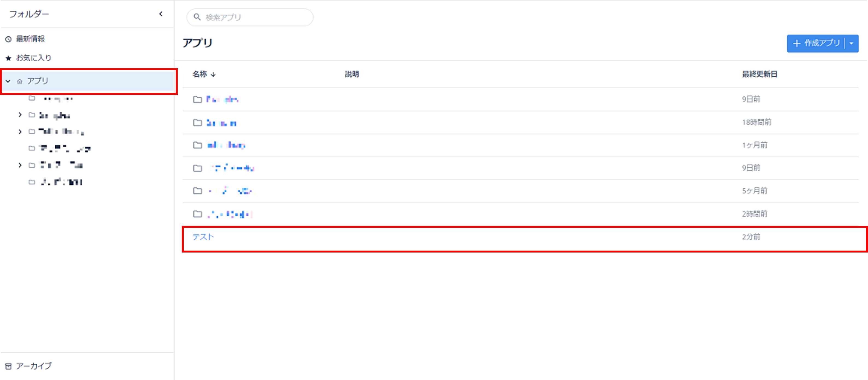
Task: Expand the second subfolder in tree
Action: click(x=20, y=115)
